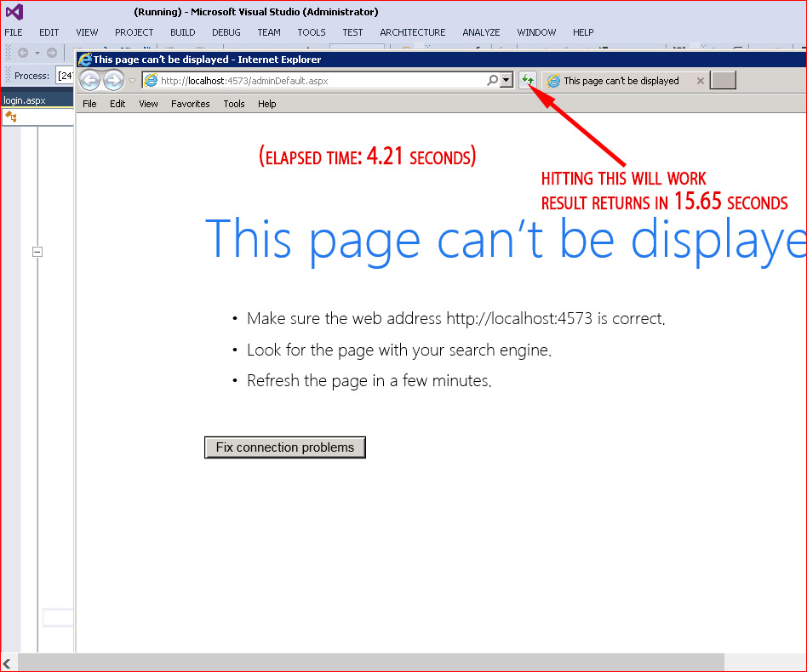Open the WINDOW menu
807x672 pixels.
click(x=536, y=32)
